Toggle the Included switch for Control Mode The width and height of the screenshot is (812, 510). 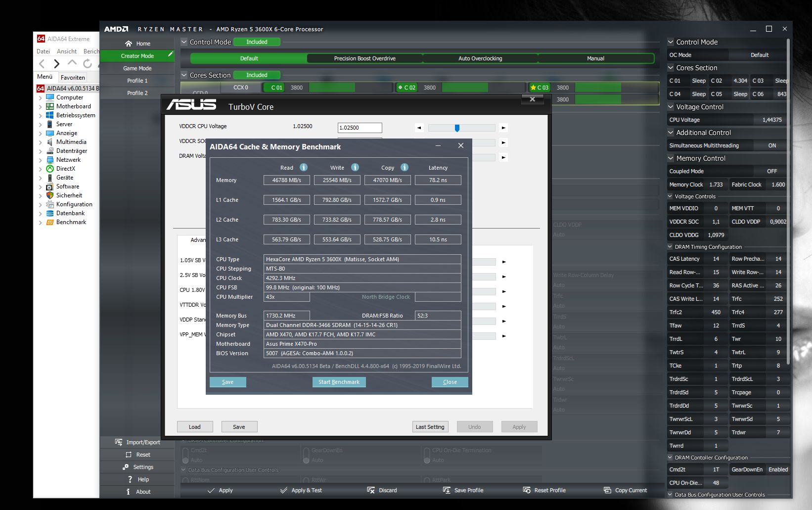(257, 42)
